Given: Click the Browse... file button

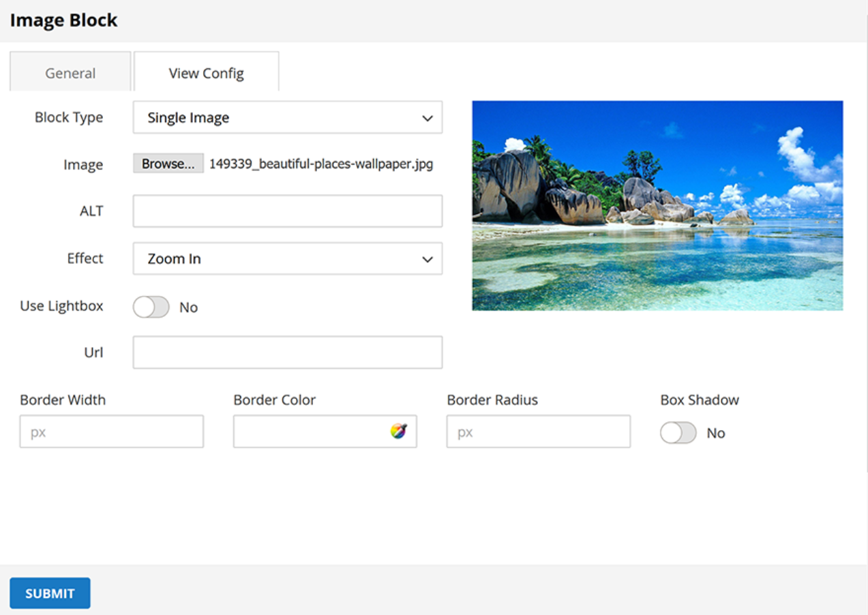Looking at the screenshot, I should [168, 164].
